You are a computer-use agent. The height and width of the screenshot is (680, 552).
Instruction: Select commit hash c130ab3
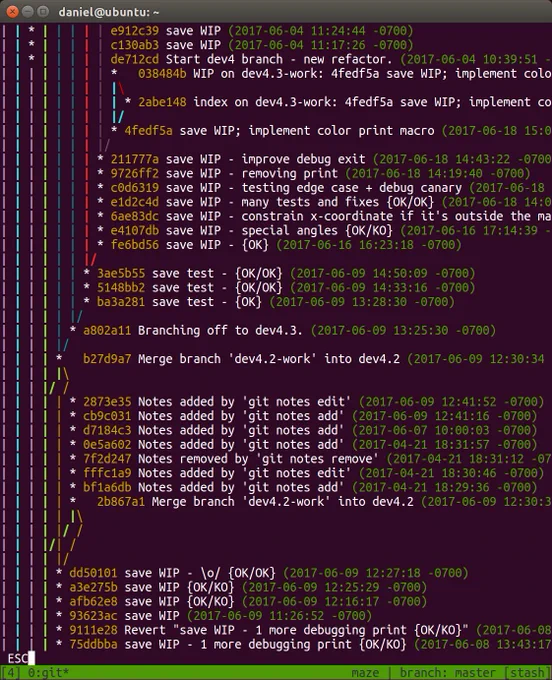134,45
